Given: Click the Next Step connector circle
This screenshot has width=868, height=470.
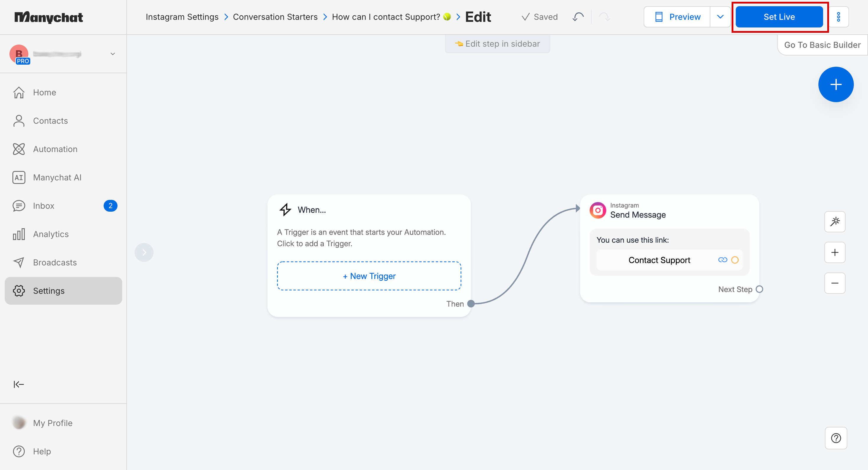Looking at the screenshot, I should (759, 289).
